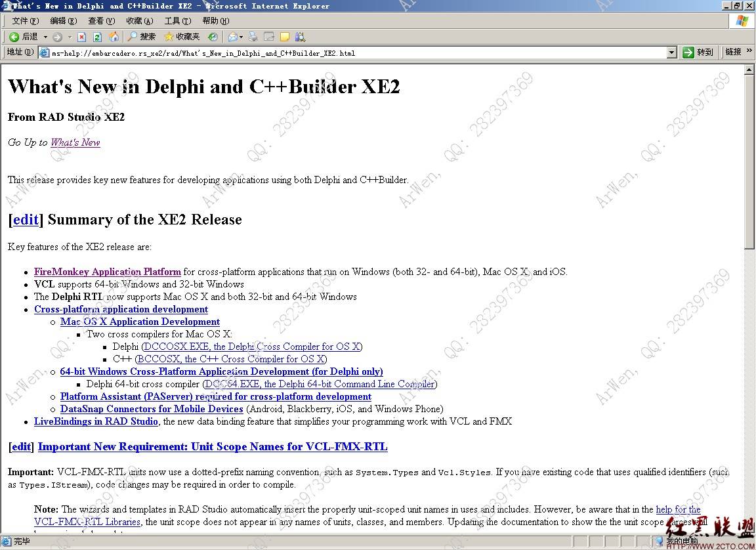The height and width of the screenshot is (550, 756).
Task: Open the 编辑(E) menu
Action: click(x=63, y=21)
